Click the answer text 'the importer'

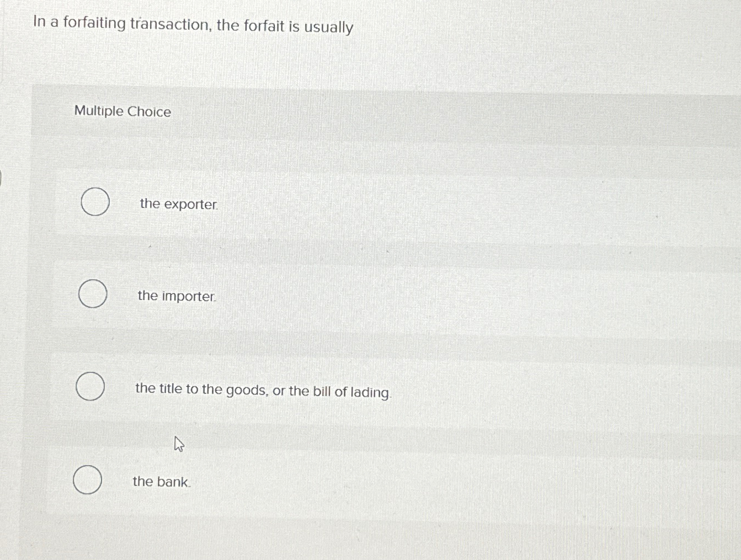(x=176, y=296)
